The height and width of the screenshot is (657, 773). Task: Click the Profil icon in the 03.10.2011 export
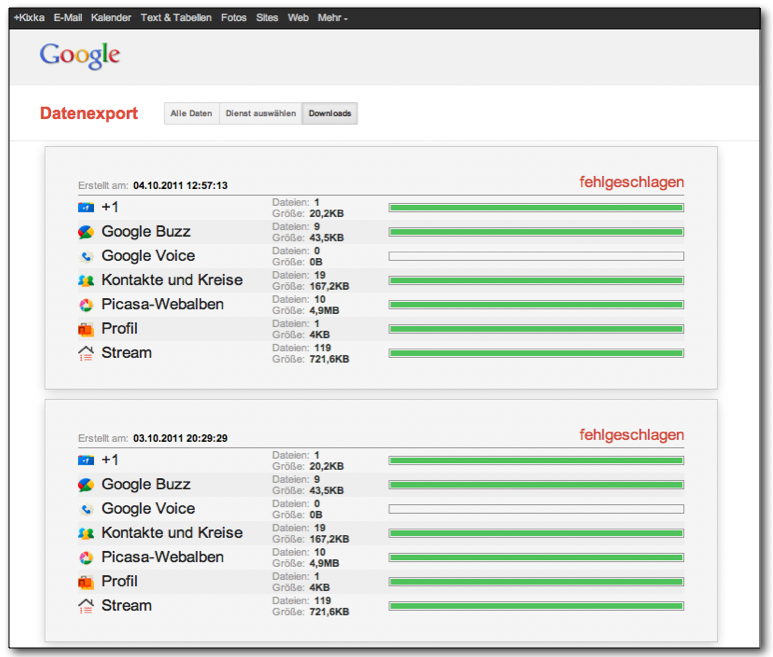coord(86,581)
